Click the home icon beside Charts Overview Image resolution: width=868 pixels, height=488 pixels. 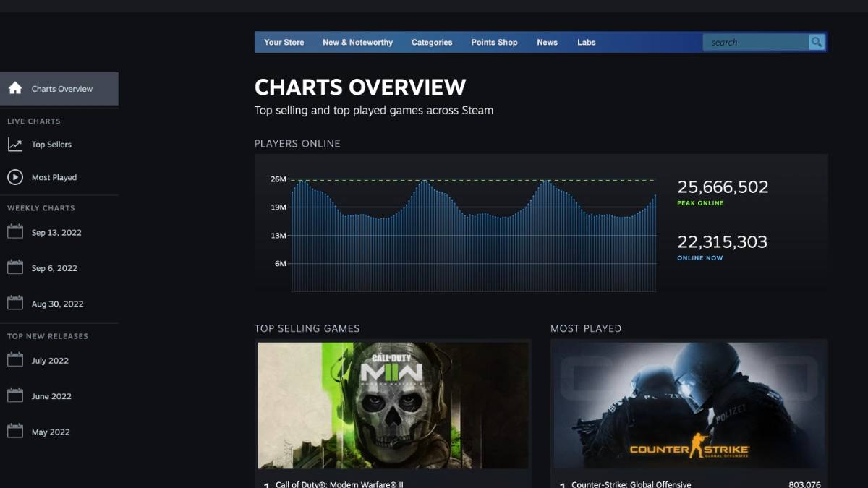click(15, 88)
